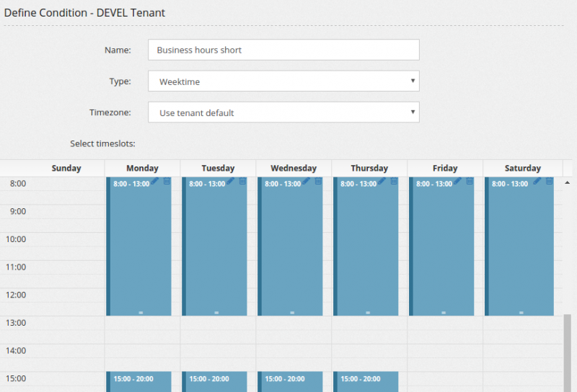This screenshot has height=392, width=577.
Task: Remove Friday's 8:00 - 13:00 slot using its trash icon
Action: point(470,182)
